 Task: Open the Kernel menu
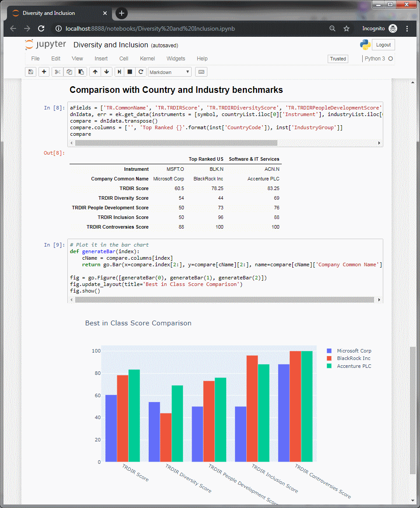click(x=147, y=59)
